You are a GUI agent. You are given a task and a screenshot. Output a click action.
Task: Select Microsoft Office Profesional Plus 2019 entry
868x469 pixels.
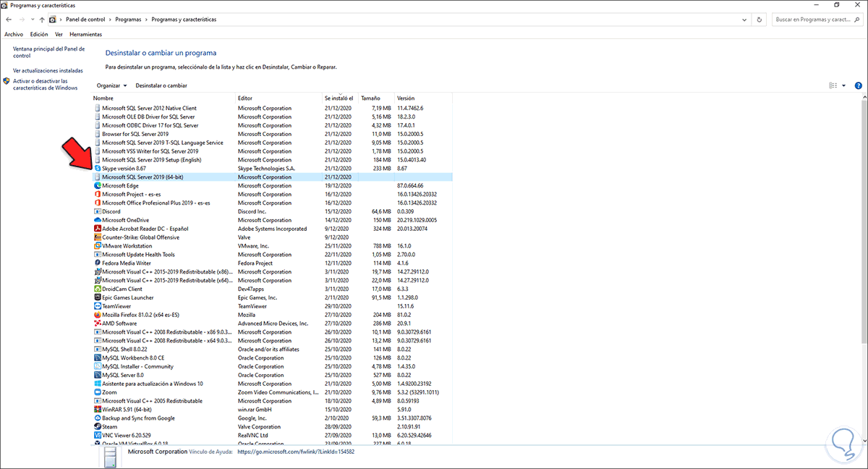click(273, 203)
